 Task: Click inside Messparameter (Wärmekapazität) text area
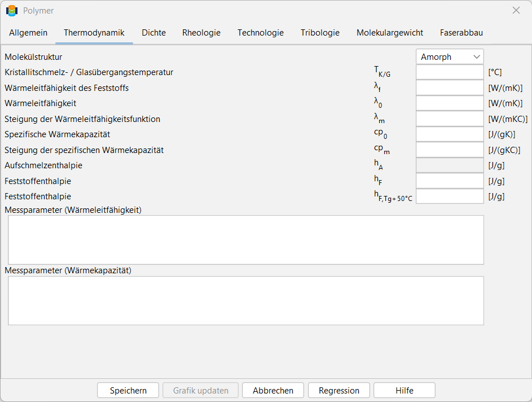(246, 300)
